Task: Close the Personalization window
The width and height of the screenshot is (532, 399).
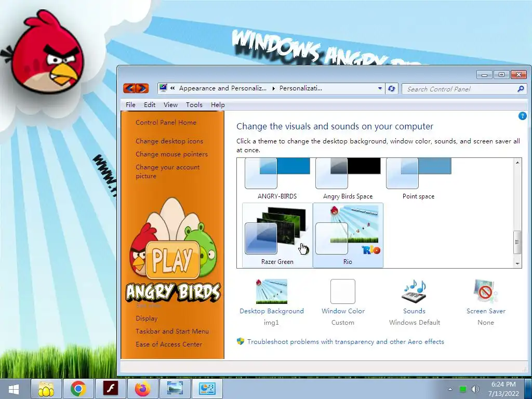Action: point(519,74)
